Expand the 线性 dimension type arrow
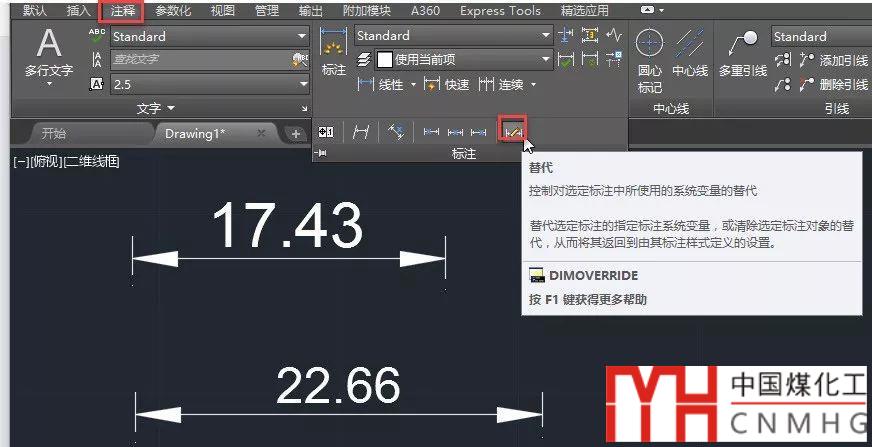 point(413,85)
